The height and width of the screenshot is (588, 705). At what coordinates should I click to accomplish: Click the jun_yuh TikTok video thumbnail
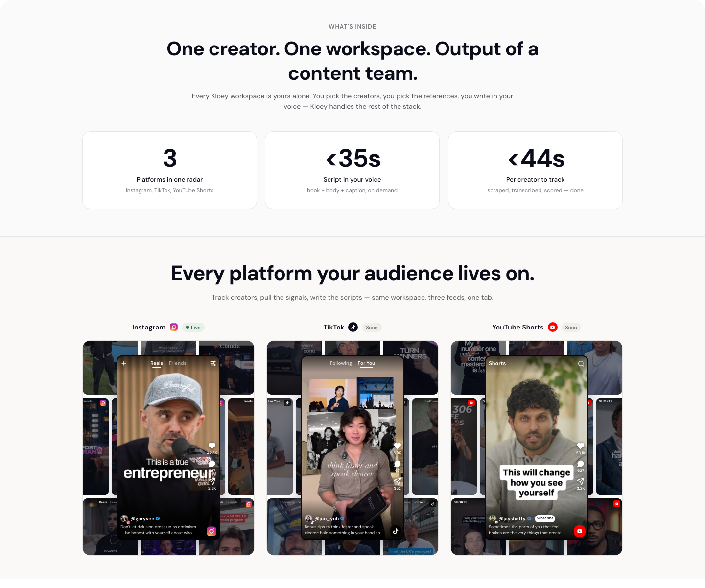tap(352, 448)
